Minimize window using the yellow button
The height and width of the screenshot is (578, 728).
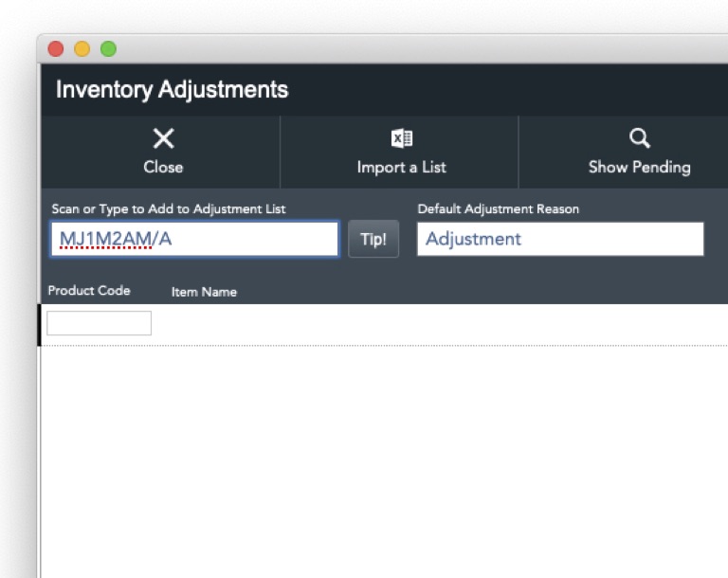coord(82,48)
